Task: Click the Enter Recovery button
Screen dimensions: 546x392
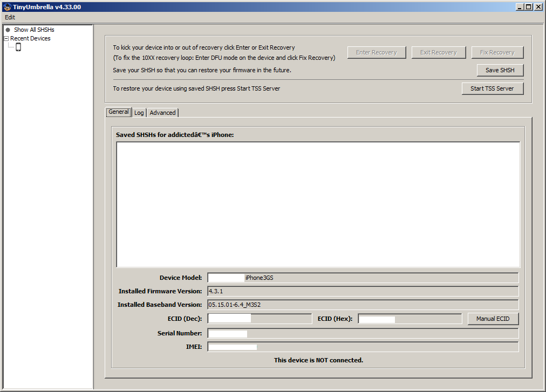Action: (x=377, y=52)
